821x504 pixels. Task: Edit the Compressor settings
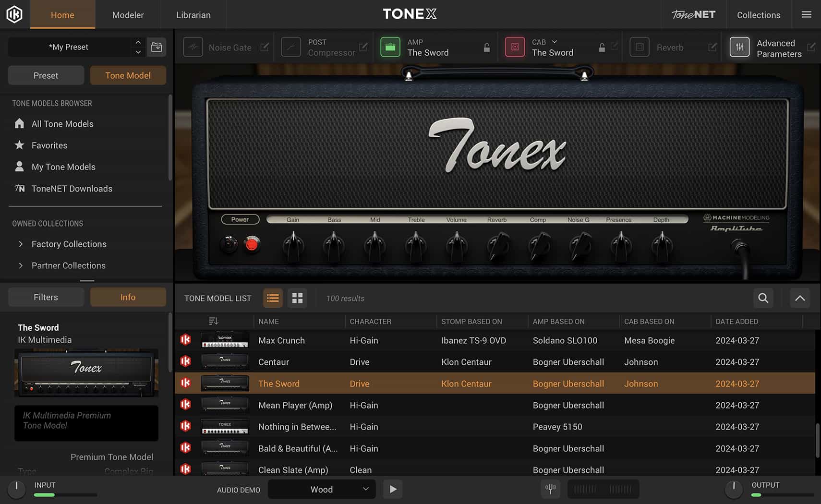tap(363, 47)
